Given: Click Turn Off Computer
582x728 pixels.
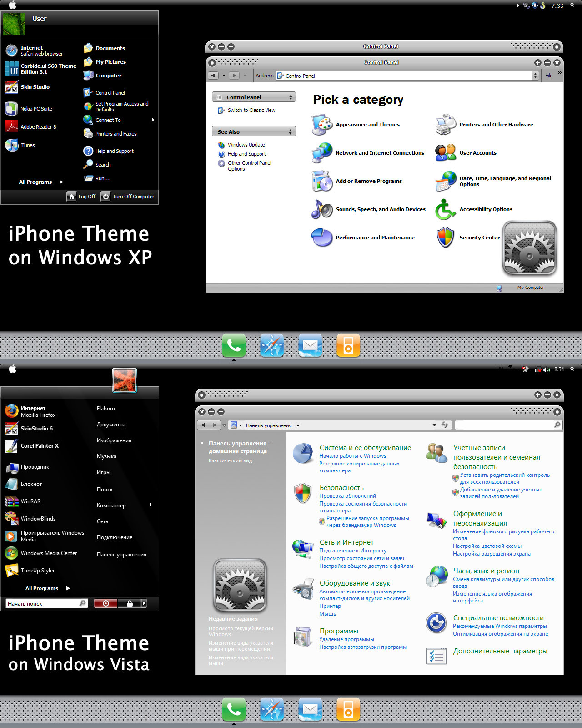Looking at the screenshot, I should click(x=128, y=197).
